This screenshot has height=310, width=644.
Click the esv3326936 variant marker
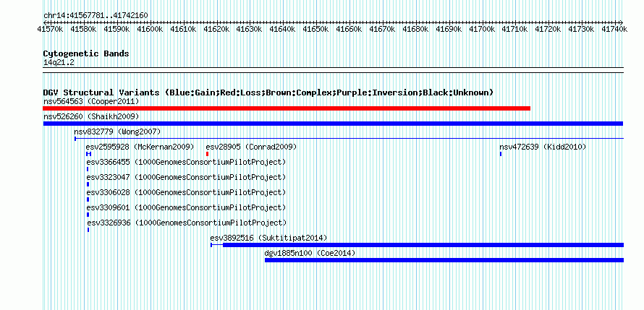(x=88, y=230)
